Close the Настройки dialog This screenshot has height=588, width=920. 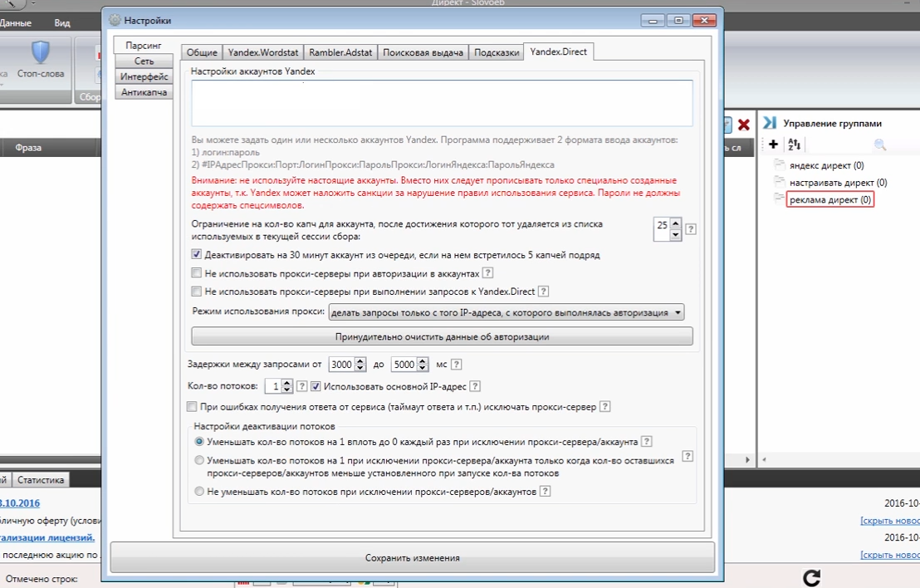tap(704, 21)
